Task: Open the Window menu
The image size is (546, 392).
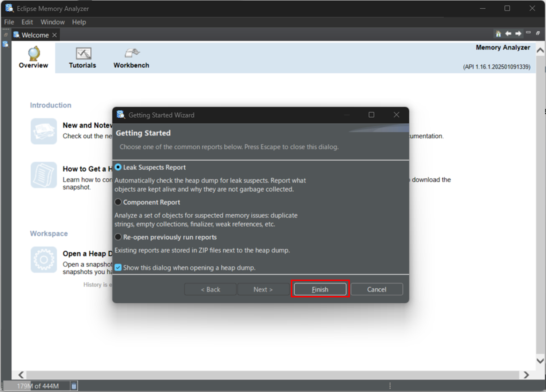Action: pyautogui.click(x=52, y=22)
